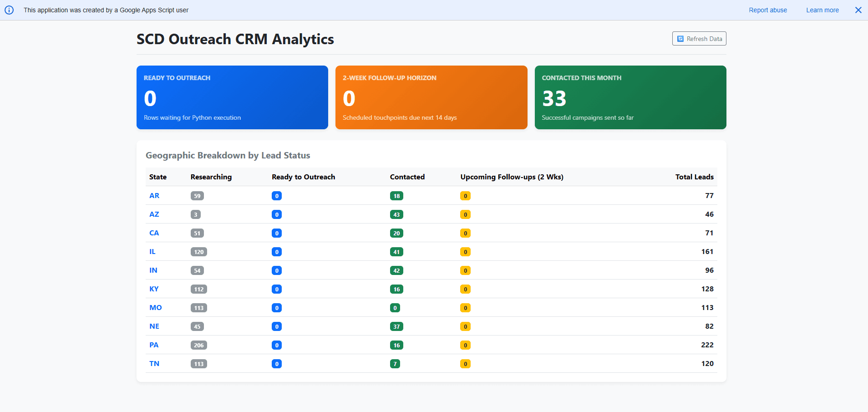Select the 2-Week Follow-Up Horizon card
Viewport: 868px width, 412px height.
(x=431, y=97)
